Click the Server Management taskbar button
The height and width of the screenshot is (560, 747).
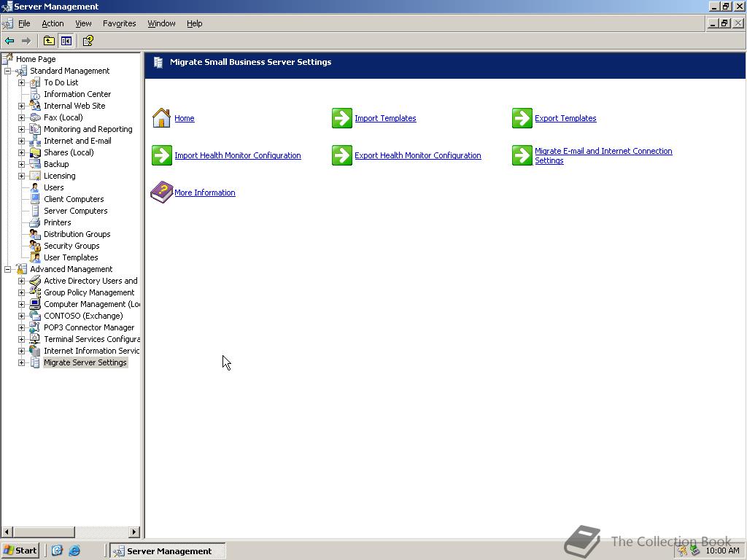(x=168, y=551)
